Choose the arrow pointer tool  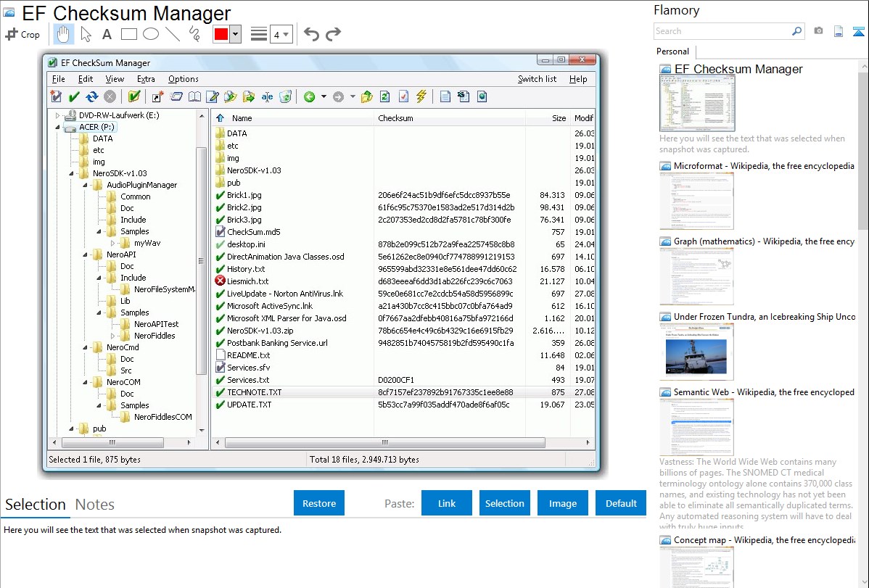coord(86,34)
